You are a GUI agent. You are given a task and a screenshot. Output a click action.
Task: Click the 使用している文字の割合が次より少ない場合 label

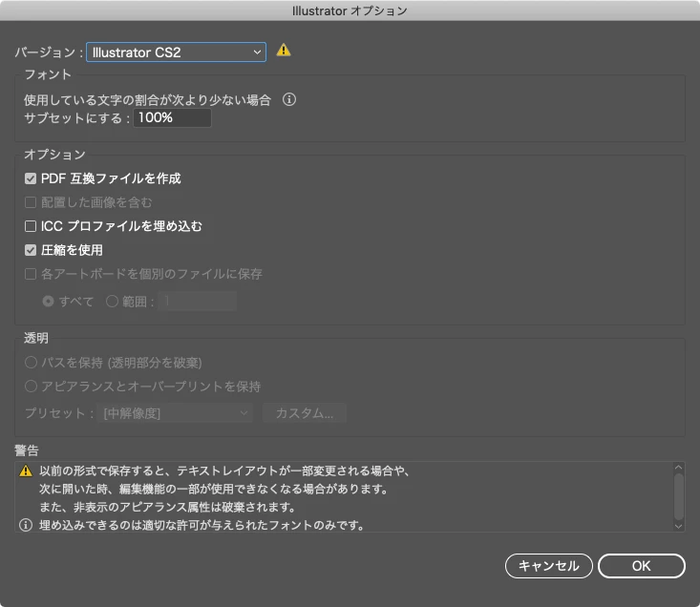147,100
